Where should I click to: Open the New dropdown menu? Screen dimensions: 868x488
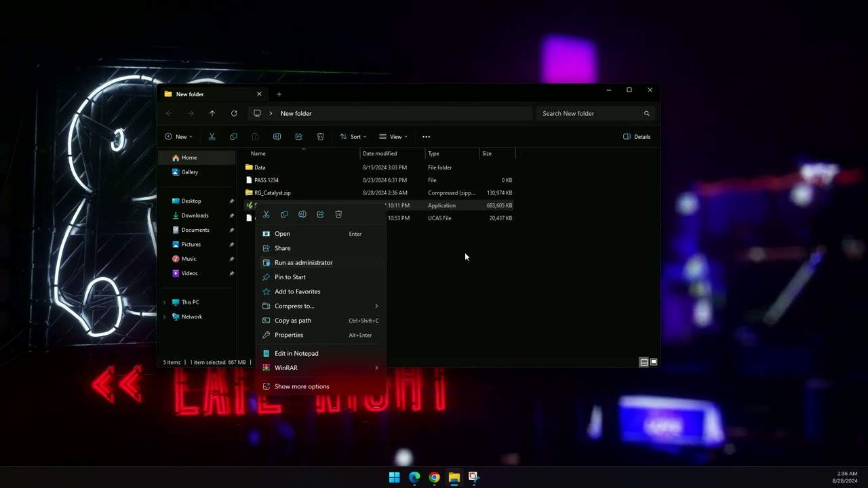click(x=178, y=136)
